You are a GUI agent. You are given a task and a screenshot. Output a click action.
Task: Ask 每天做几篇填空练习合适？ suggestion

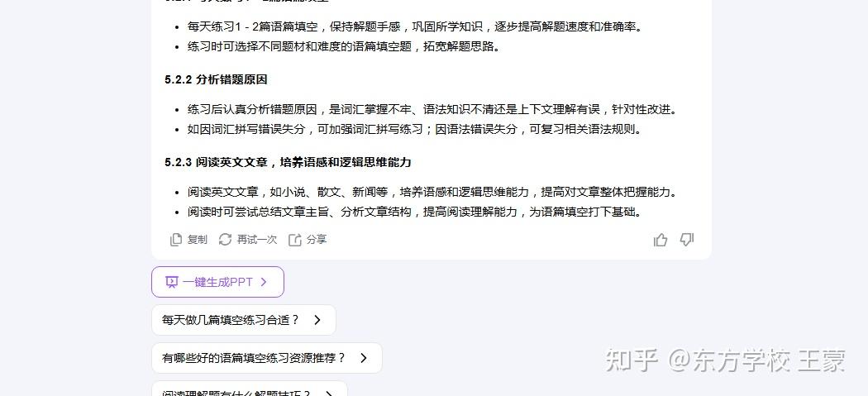coord(244,320)
